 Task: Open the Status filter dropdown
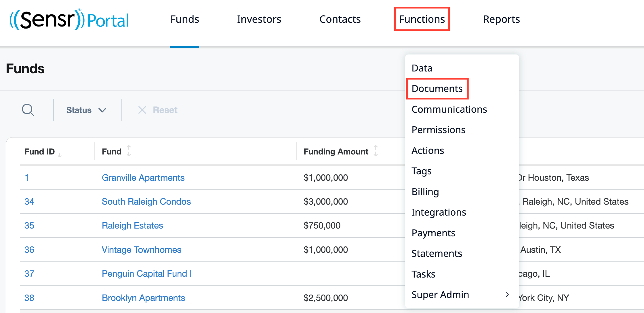point(86,110)
